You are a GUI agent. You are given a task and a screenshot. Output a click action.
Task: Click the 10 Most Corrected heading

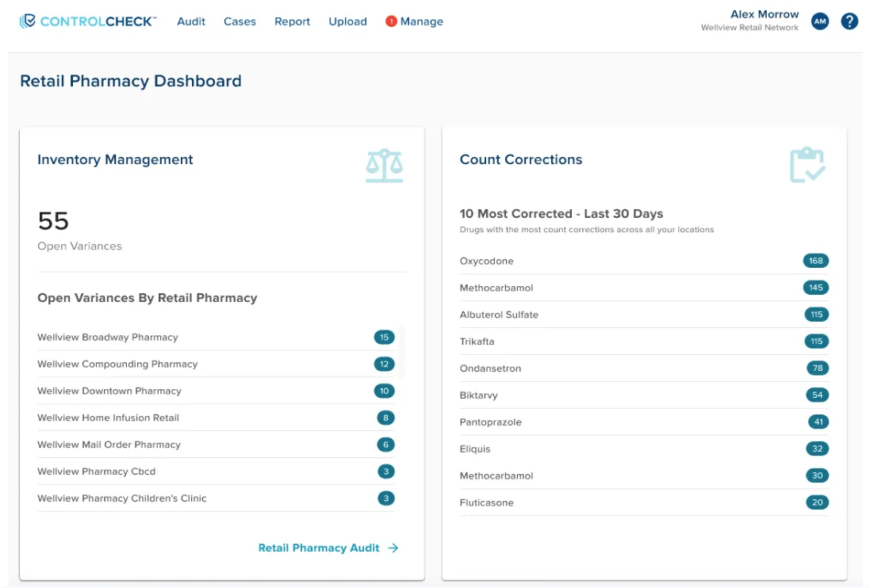[561, 214]
